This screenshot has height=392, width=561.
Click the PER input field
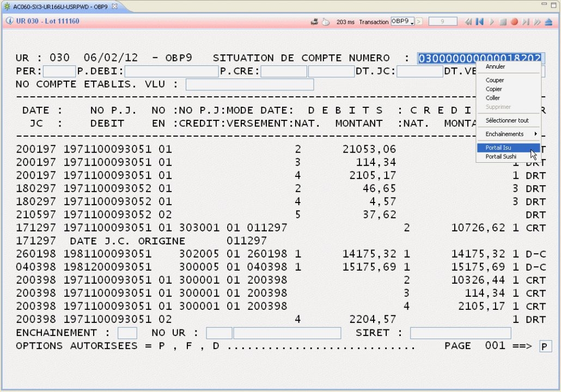59,71
